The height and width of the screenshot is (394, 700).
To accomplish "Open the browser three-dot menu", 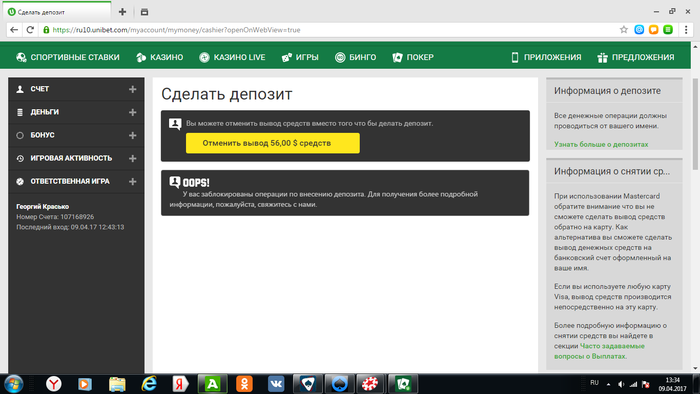I will pyautogui.click(x=686, y=30).
